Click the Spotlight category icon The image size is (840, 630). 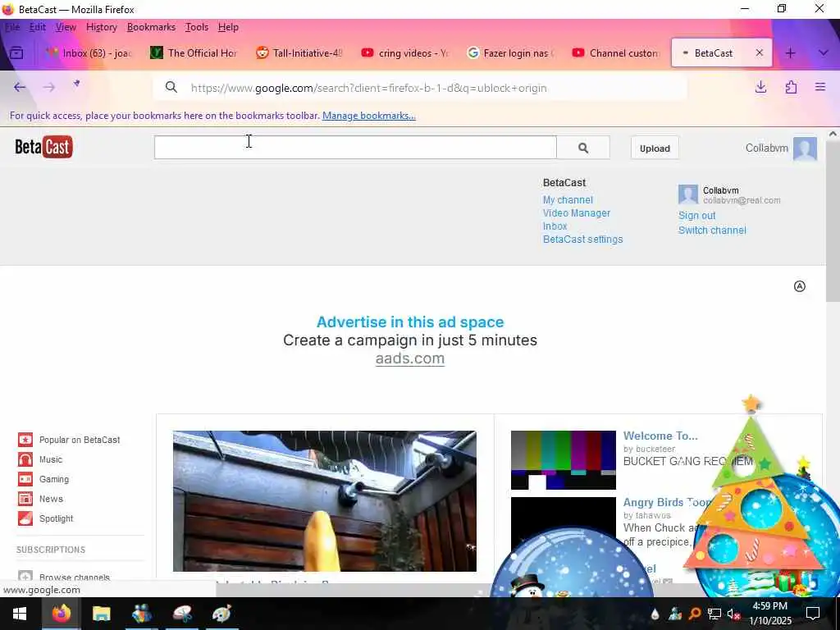tap(25, 518)
